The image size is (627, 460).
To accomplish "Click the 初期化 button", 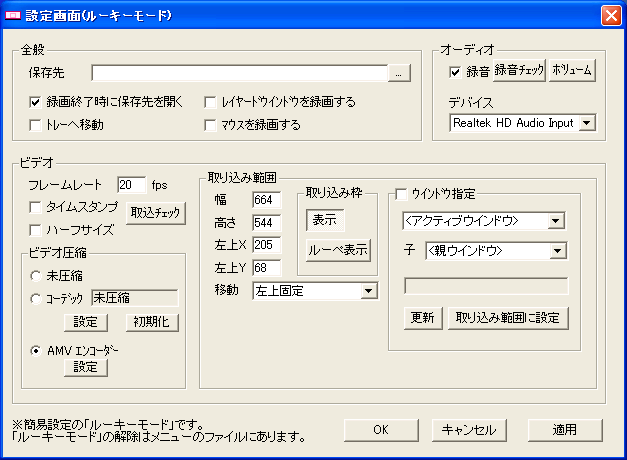I will pos(152,322).
